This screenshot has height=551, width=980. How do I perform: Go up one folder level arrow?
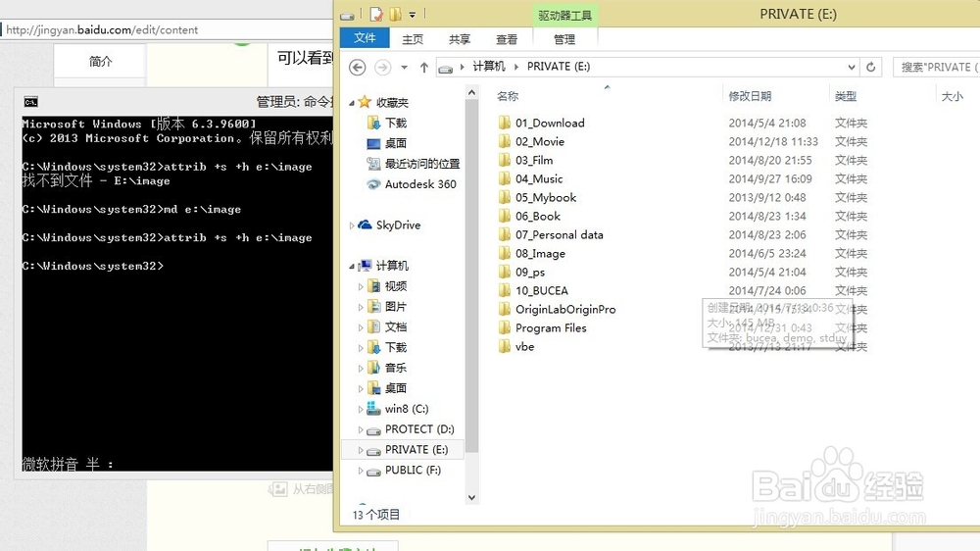coord(423,67)
